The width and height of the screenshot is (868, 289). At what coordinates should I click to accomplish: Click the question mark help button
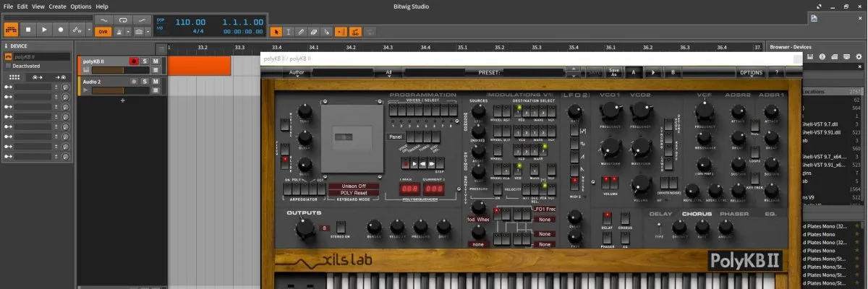click(776, 72)
